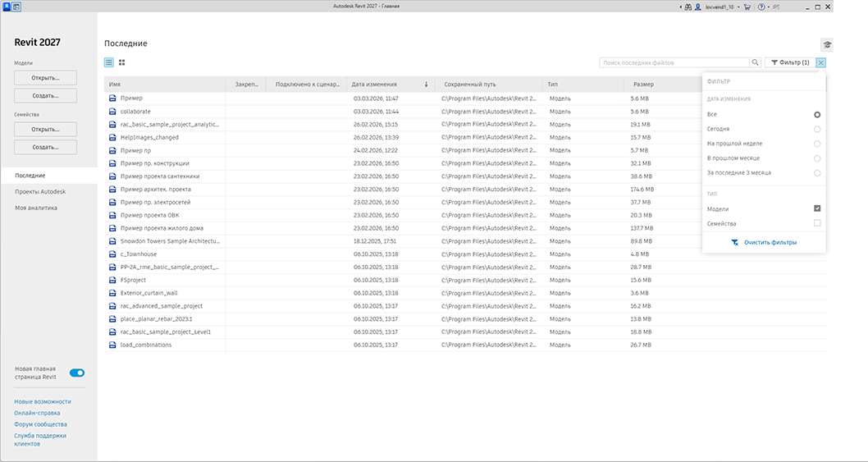868x462 pixels.
Task: Click the sort arrow on Дата изменения column
Action: (x=427, y=85)
